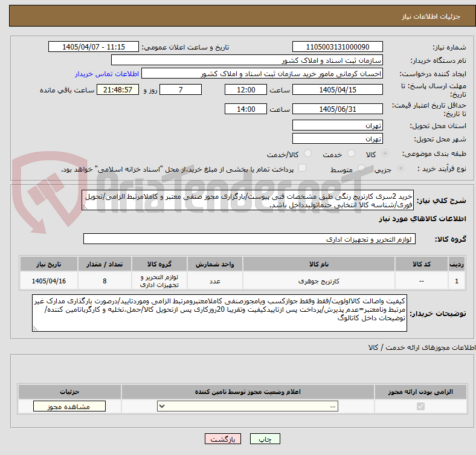
Task: Click the چاپ print button
Action: click(x=265, y=439)
